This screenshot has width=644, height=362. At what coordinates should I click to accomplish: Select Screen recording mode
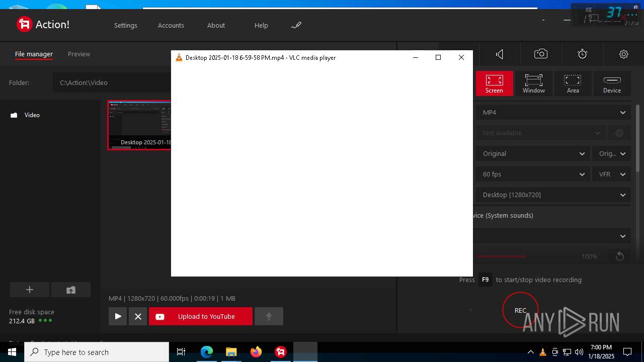(x=494, y=83)
